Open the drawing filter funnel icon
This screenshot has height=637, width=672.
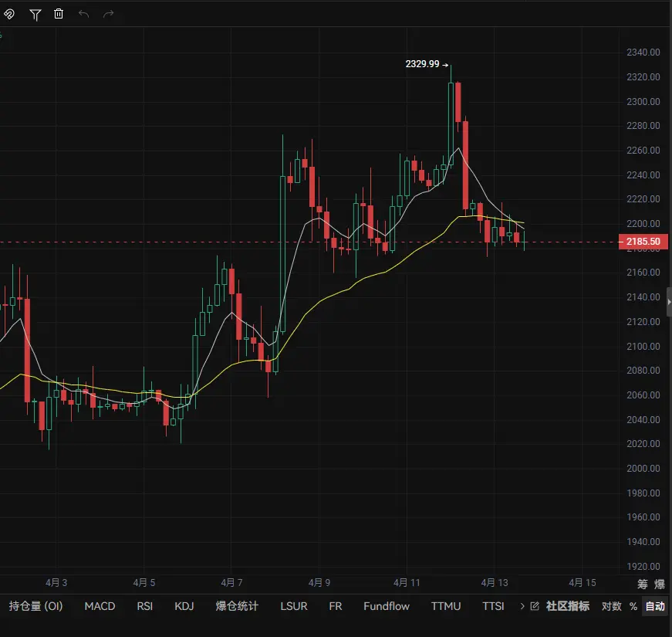(35, 15)
